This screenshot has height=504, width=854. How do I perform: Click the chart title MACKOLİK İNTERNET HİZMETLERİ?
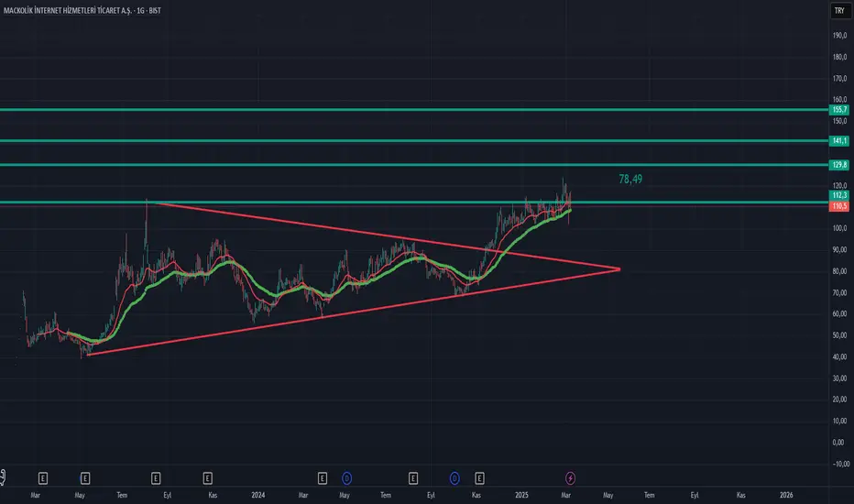(82, 10)
